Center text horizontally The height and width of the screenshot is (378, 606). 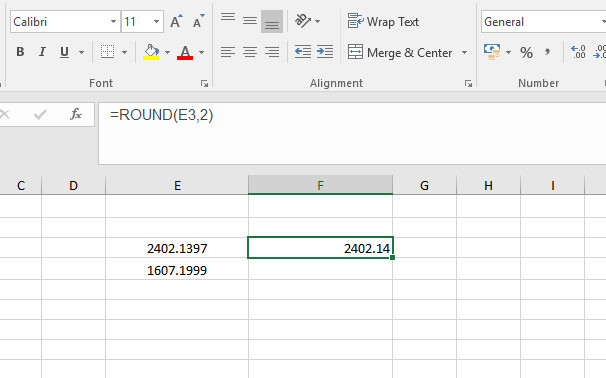250,52
